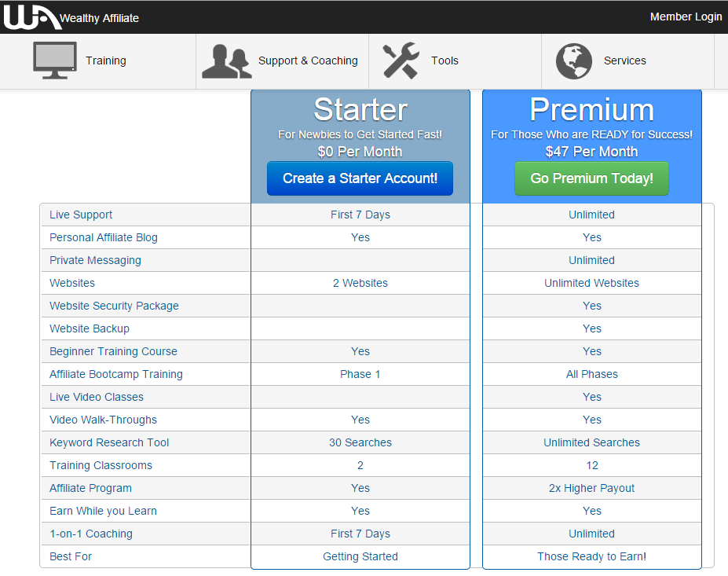
Task: Open the Services menu item
Action: click(x=625, y=61)
